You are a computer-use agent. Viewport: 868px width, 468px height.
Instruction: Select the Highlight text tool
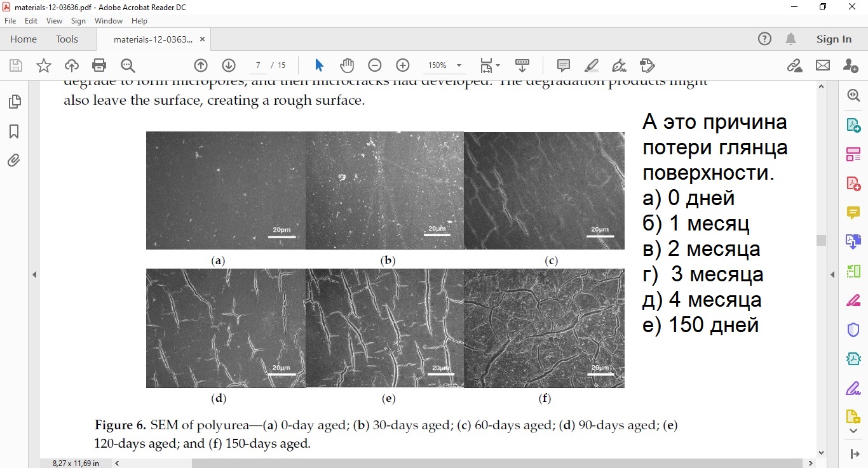click(592, 65)
